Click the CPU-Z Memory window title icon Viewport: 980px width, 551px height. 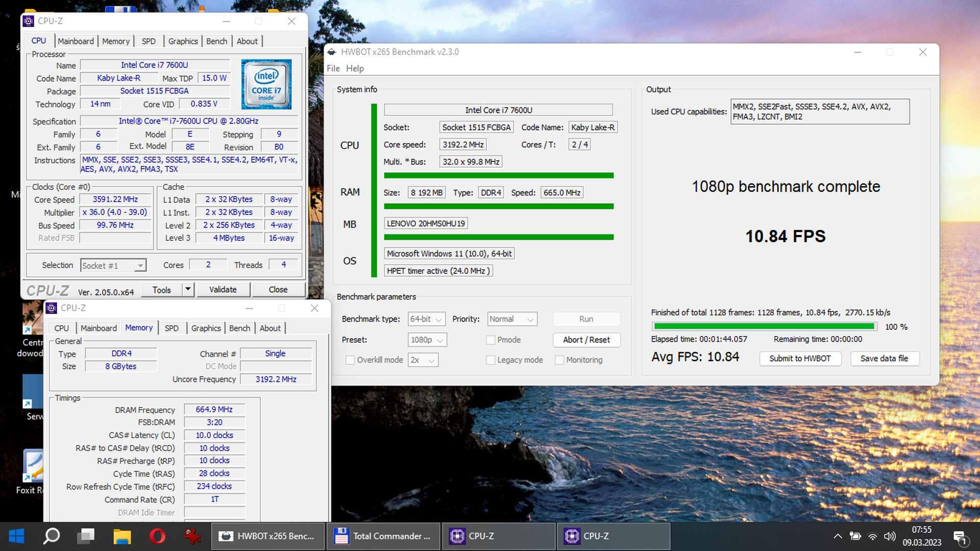(52, 308)
